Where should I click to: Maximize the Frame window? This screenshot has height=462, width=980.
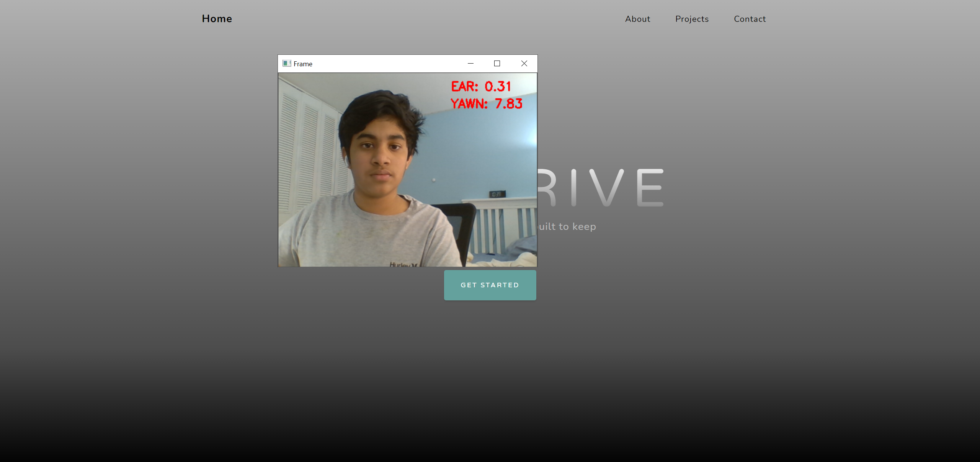497,64
